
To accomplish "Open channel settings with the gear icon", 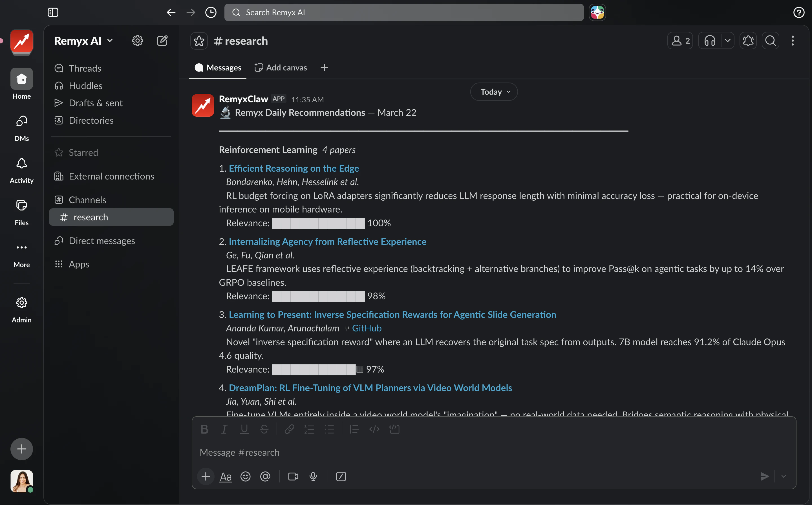I will 137,40.
